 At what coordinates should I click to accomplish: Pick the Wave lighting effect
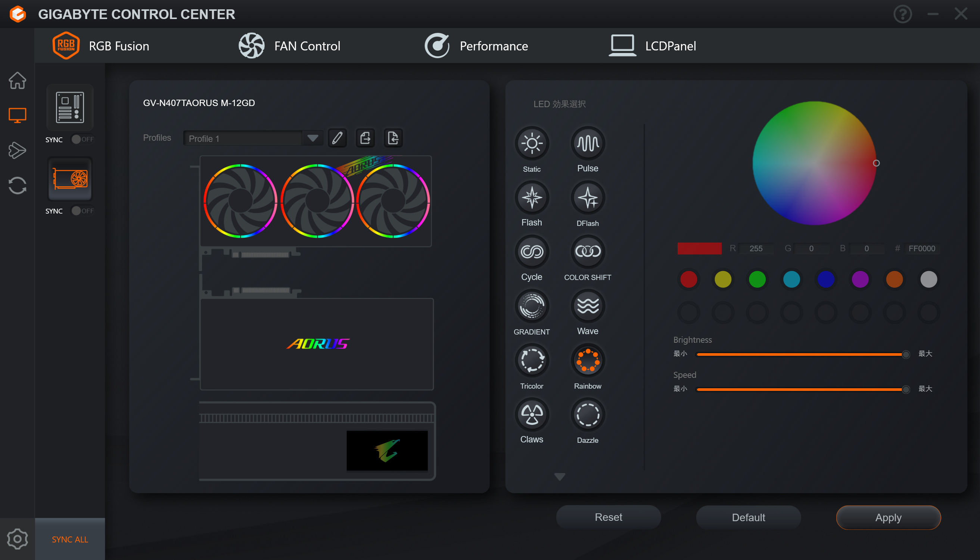[587, 306]
